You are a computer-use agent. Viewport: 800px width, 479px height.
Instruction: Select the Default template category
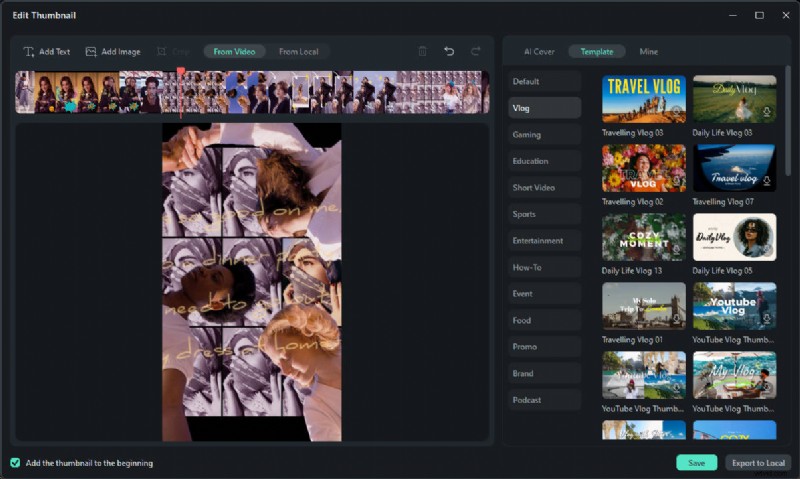[544, 81]
